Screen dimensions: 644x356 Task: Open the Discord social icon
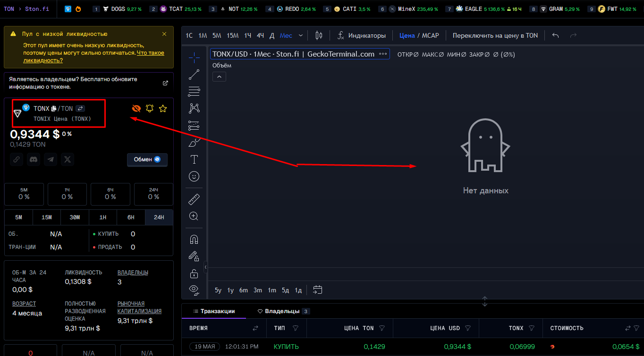pos(34,159)
